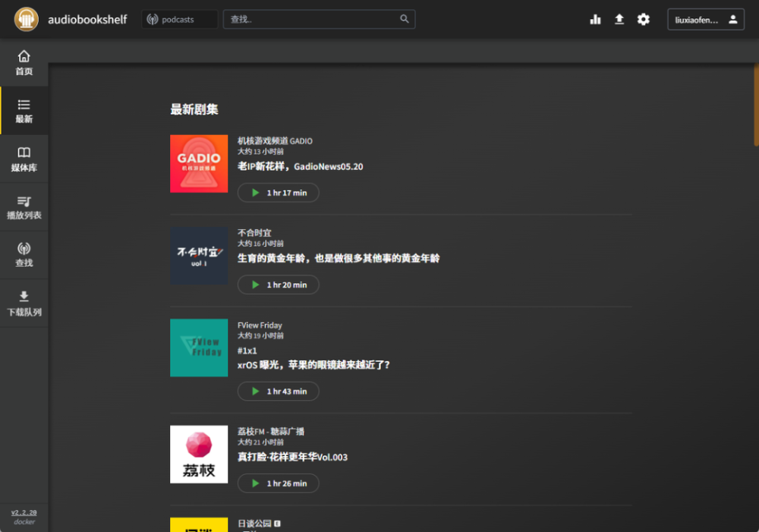Open 荔枝FM - 糖蒜广播 podcast link

271,431
